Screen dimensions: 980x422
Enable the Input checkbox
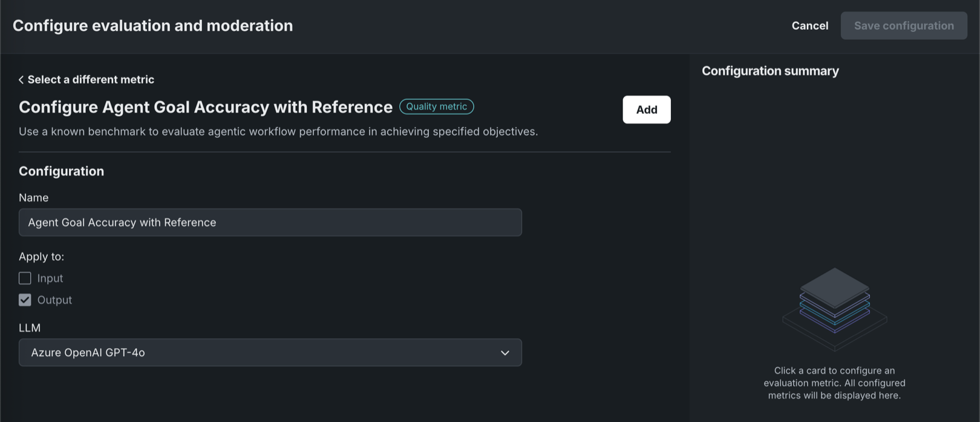25,278
